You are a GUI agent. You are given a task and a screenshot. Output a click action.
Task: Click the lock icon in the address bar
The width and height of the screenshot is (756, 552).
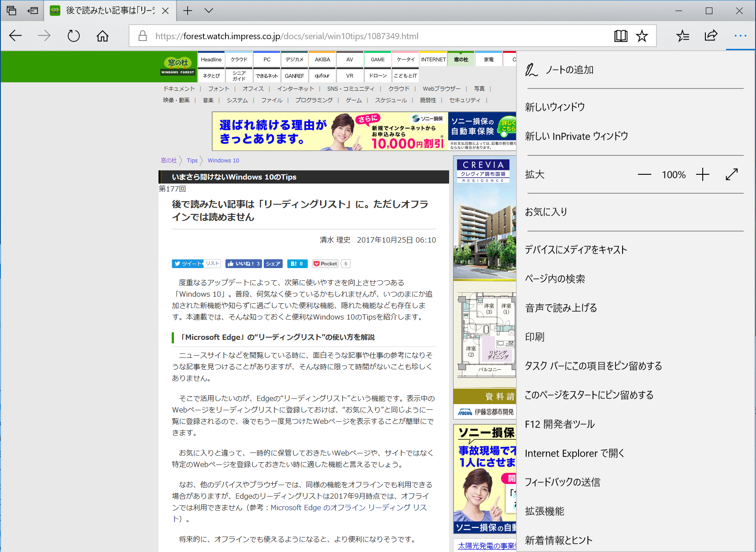[142, 36]
